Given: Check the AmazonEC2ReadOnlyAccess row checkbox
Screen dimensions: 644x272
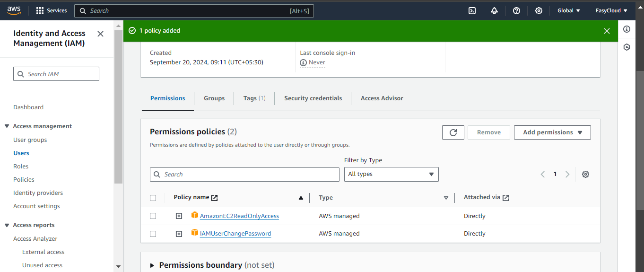Looking at the screenshot, I should tap(153, 216).
